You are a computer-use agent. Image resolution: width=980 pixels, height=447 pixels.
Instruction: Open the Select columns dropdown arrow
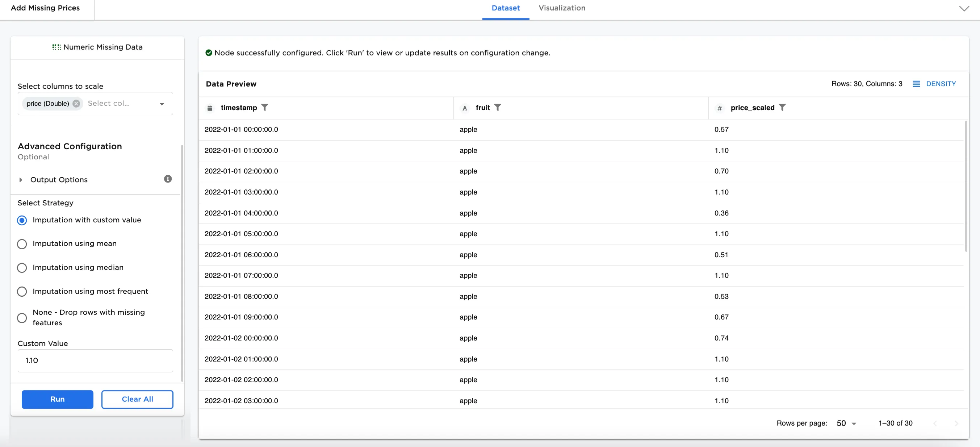pos(162,104)
